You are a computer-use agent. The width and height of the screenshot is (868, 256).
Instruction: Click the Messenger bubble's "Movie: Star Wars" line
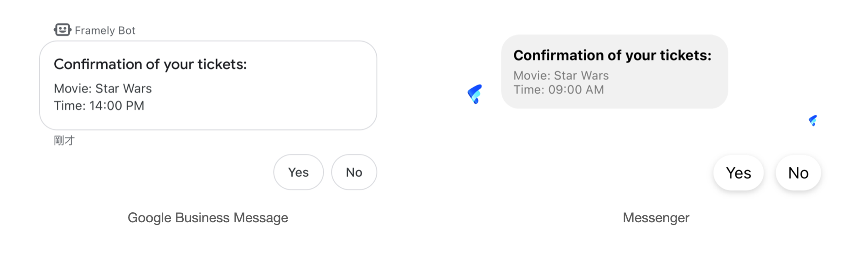pyautogui.click(x=561, y=76)
